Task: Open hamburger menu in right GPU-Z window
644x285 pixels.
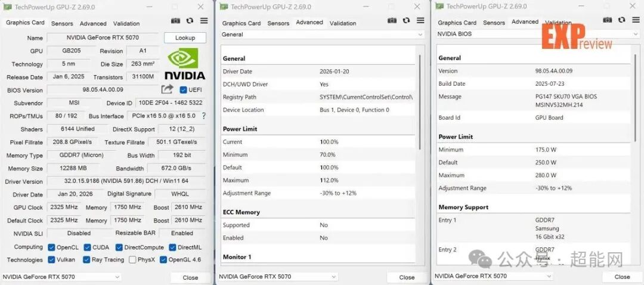Action: click(636, 20)
